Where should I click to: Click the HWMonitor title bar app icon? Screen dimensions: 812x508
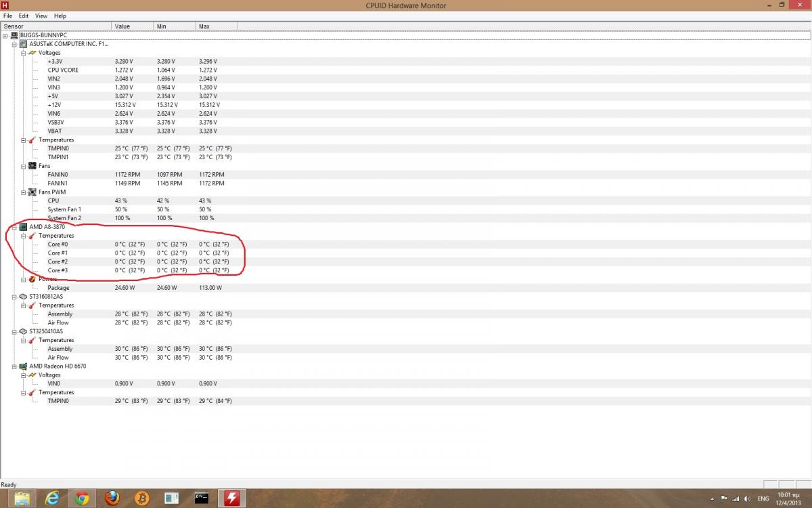coord(5,5)
